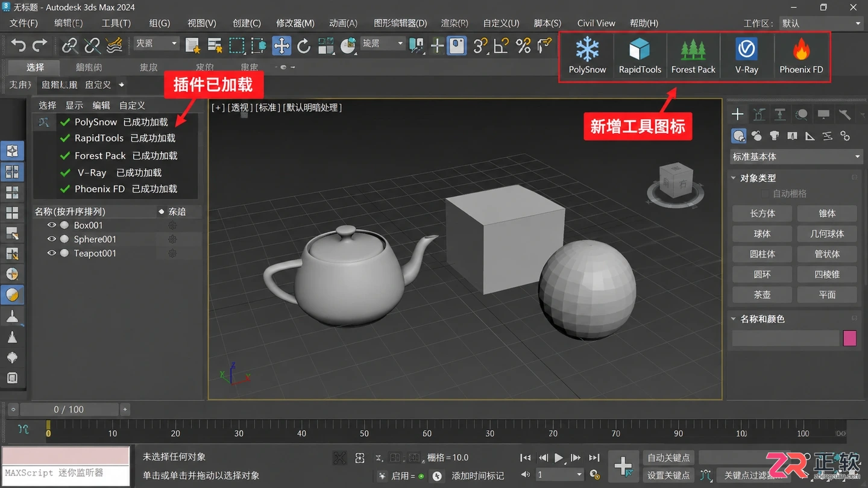Viewport: 868px width, 488px height.
Task: Select the Geometry category icon
Action: coord(738,136)
